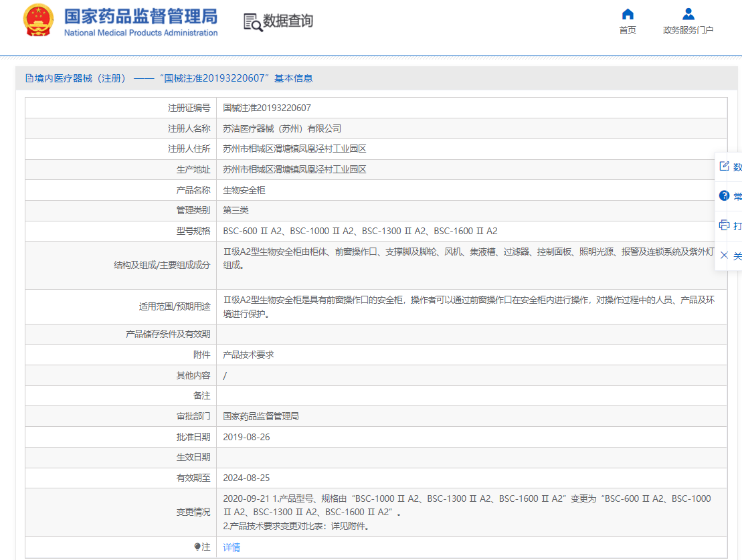The width and height of the screenshot is (742, 560).
Task: Click the 政务服务门户 label
Action: (688, 30)
